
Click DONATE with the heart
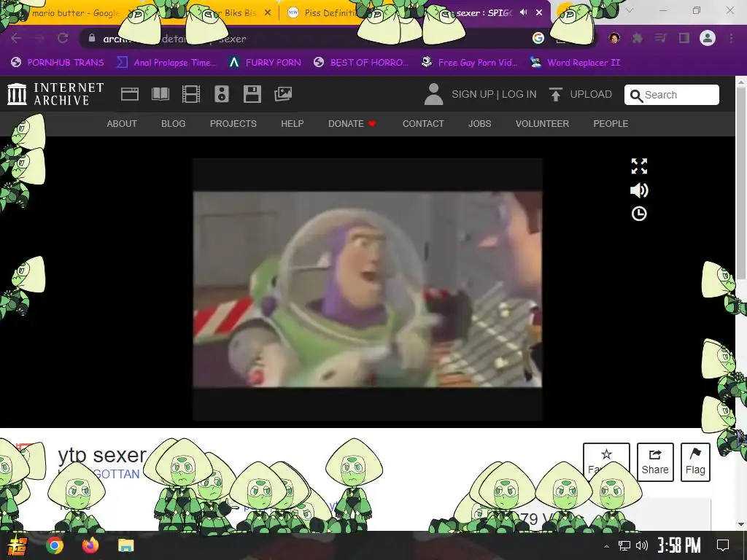[352, 124]
